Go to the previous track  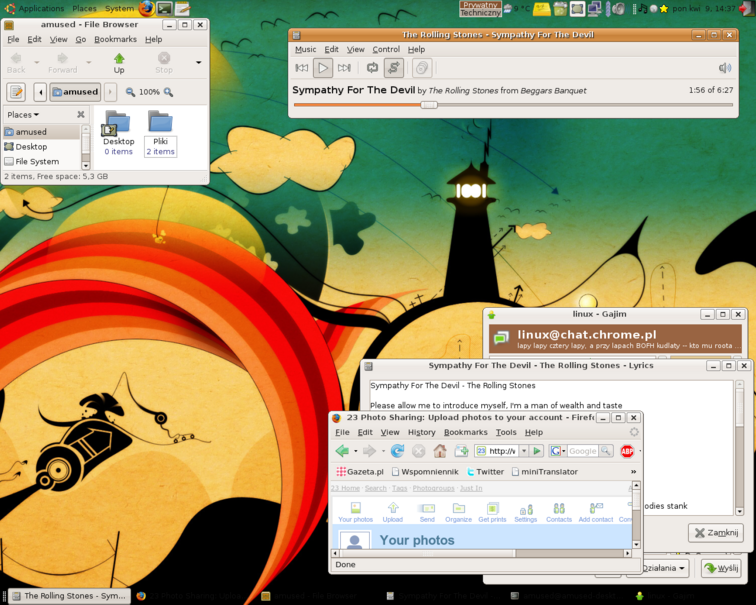pos(301,68)
